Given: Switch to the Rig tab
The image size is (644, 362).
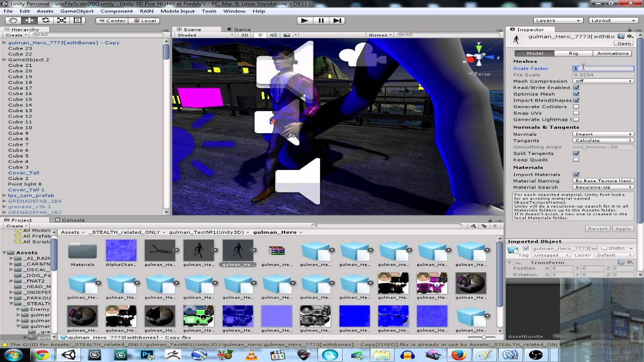Looking at the screenshot, I should point(574,53).
